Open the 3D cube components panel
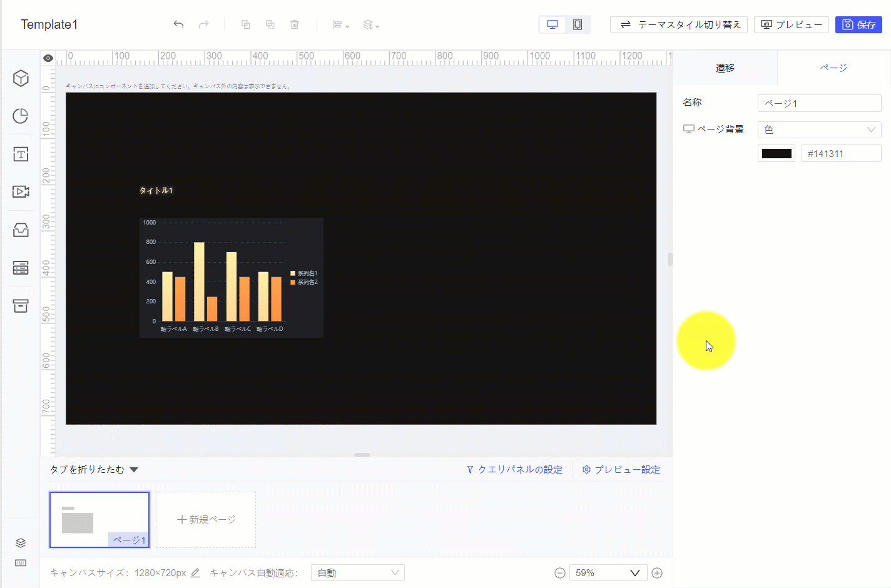This screenshot has width=891, height=588. click(x=21, y=78)
